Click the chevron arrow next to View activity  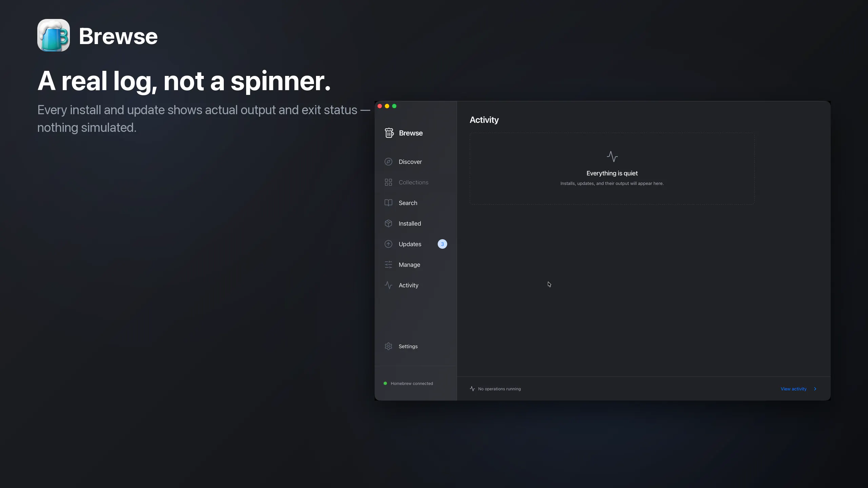tap(815, 389)
